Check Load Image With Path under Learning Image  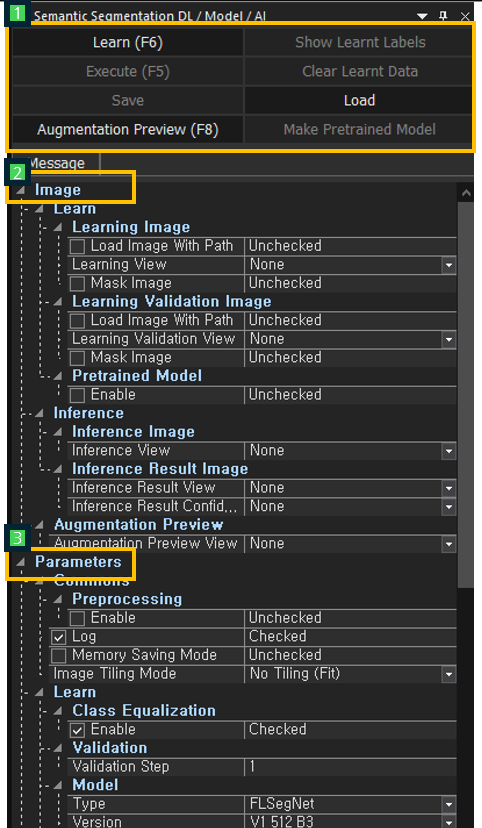[x=78, y=247]
